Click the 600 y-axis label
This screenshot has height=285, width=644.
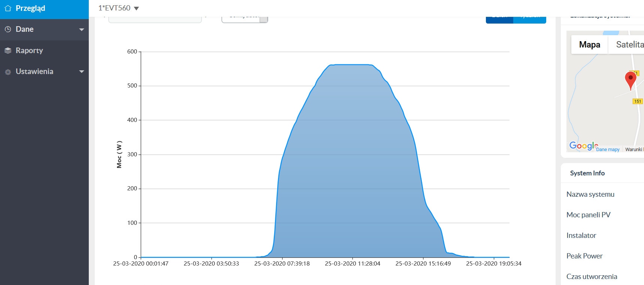click(x=132, y=52)
